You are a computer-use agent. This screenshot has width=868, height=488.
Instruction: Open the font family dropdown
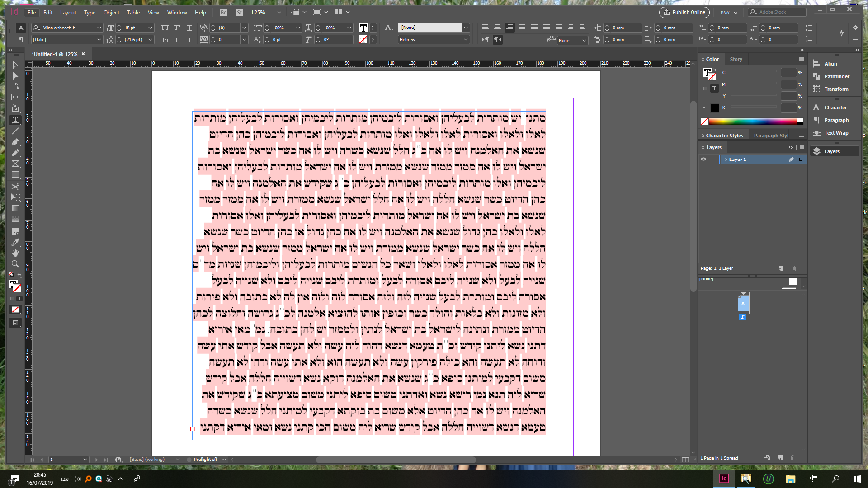99,28
